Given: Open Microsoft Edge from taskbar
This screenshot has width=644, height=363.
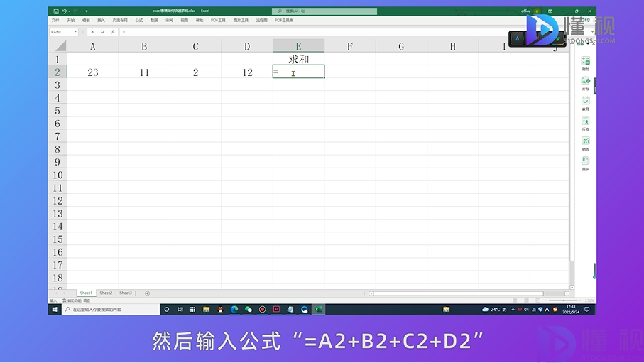Looking at the screenshot, I should [234, 310].
